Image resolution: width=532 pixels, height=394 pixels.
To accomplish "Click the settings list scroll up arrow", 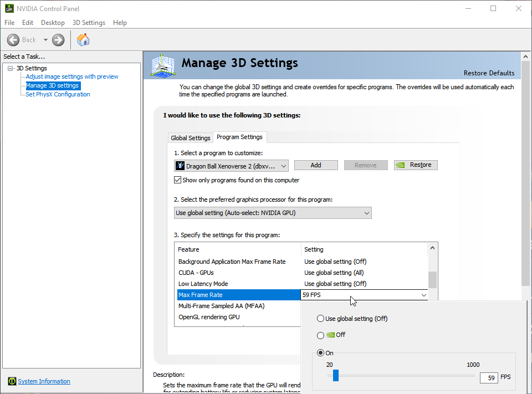I will [432, 248].
